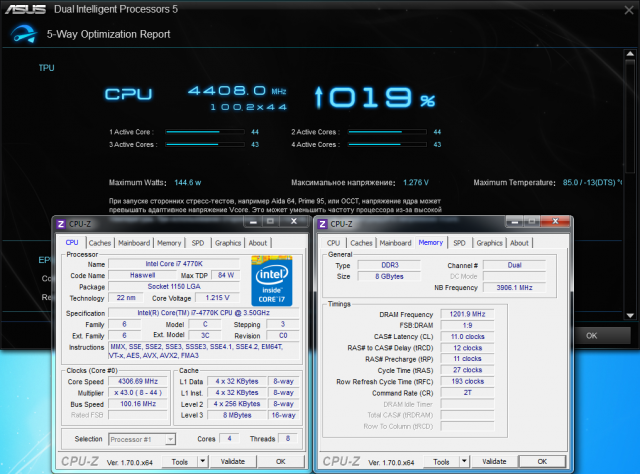
Task: Open the Mainboard tab in left CPU-Z window
Action: [134, 243]
